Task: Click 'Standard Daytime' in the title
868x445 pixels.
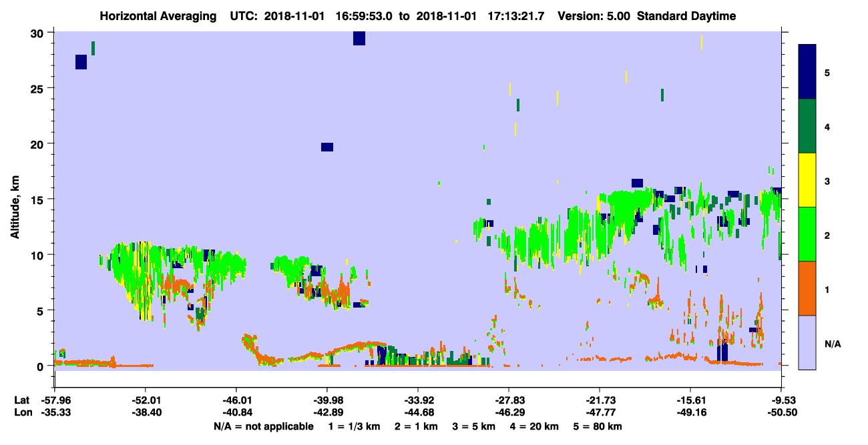Action: point(686,16)
